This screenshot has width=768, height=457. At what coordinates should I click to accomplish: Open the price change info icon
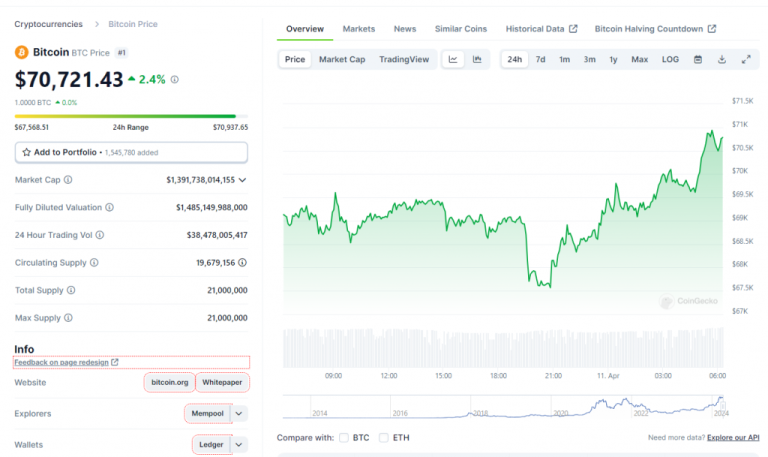tap(174, 79)
